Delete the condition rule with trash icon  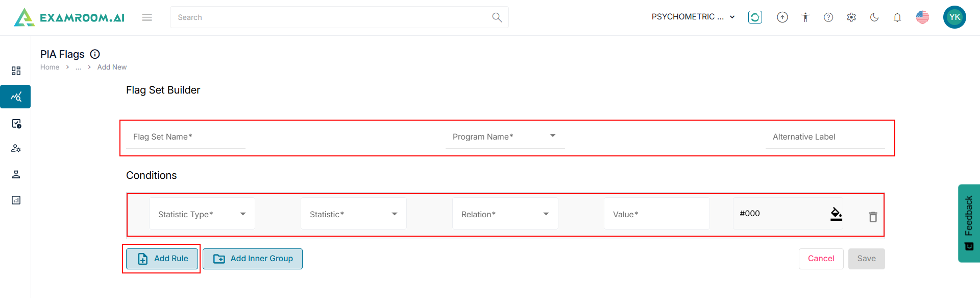pos(873,217)
